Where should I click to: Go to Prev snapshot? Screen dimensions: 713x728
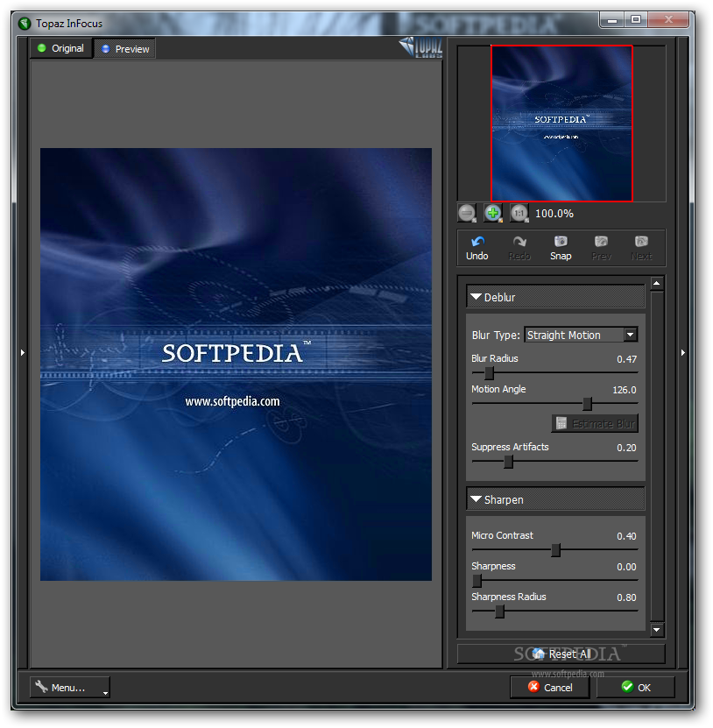pyautogui.click(x=601, y=249)
